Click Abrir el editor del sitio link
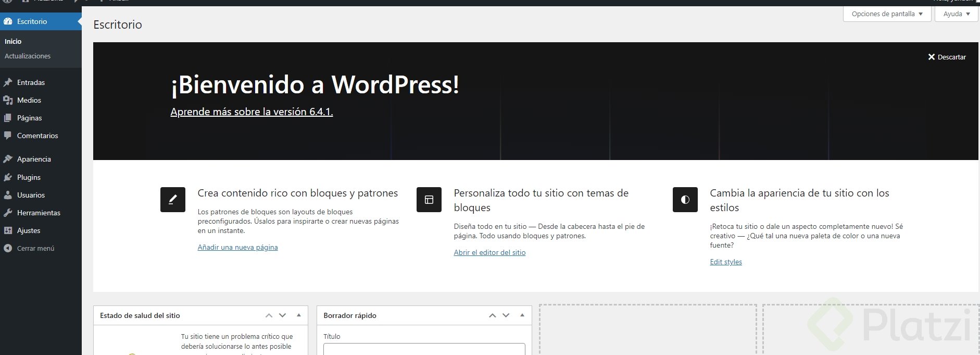The height and width of the screenshot is (355, 980). [489, 252]
